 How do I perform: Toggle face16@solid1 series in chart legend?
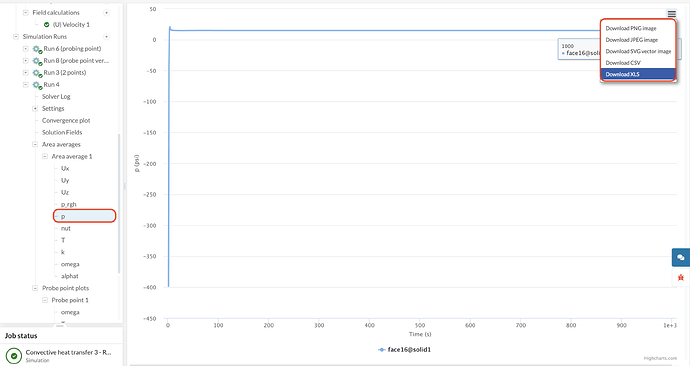click(405, 349)
